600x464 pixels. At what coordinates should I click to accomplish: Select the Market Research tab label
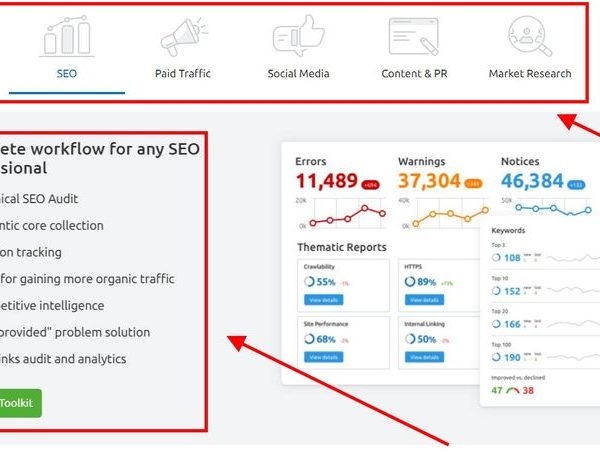tap(530, 73)
